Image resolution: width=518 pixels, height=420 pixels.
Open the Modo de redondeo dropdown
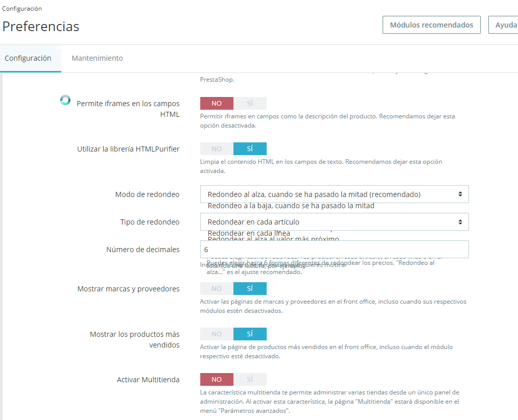pyautogui.click(x=334, y=194)
